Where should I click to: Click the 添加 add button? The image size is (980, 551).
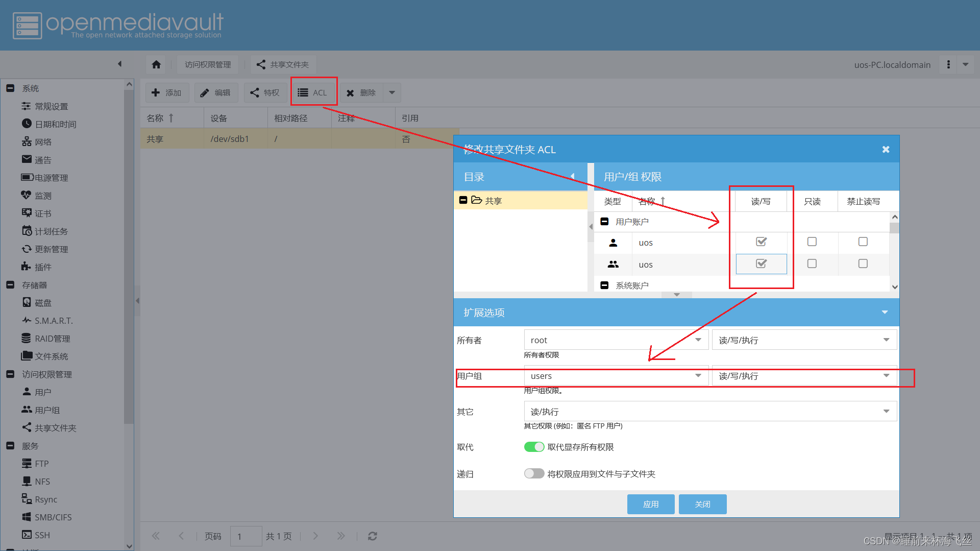pos(167,92)
